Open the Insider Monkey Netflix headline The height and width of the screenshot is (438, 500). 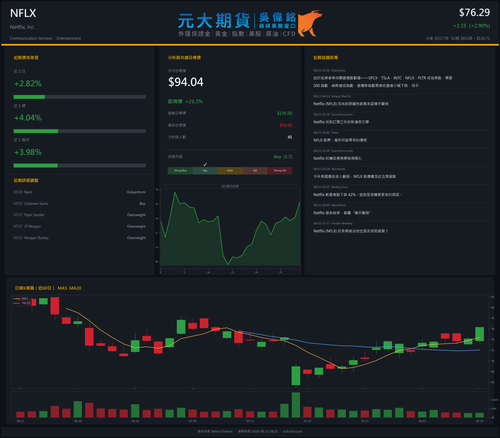pyautogui.click(x=350, y=231)
